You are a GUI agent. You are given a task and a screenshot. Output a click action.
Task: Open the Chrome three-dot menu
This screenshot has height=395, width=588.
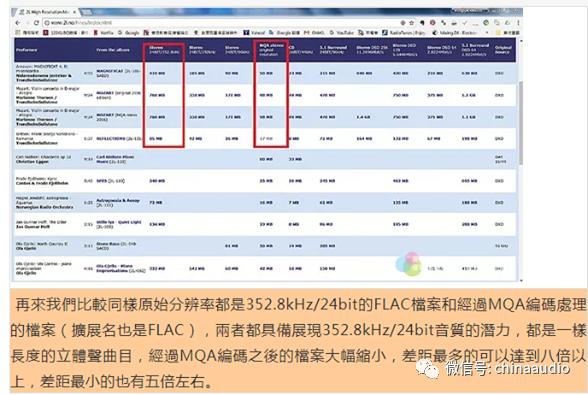(519, 23)
